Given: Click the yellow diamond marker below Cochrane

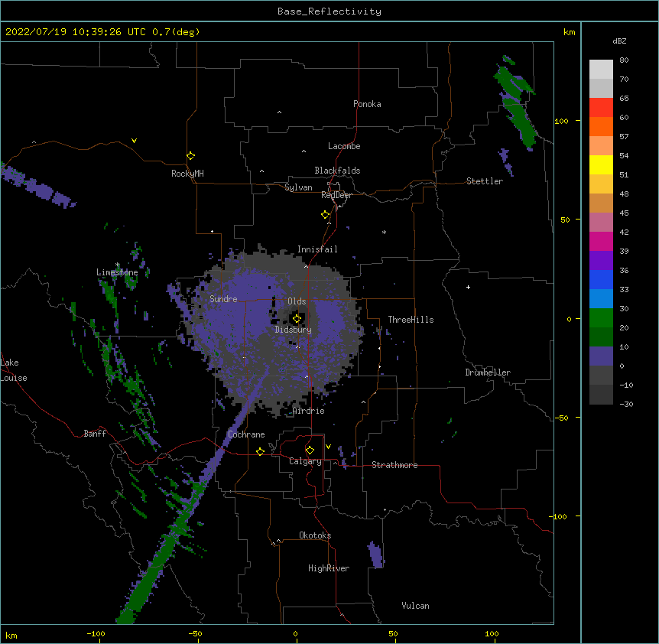Looking at the screenshot, I should click(x=260, y=451).
